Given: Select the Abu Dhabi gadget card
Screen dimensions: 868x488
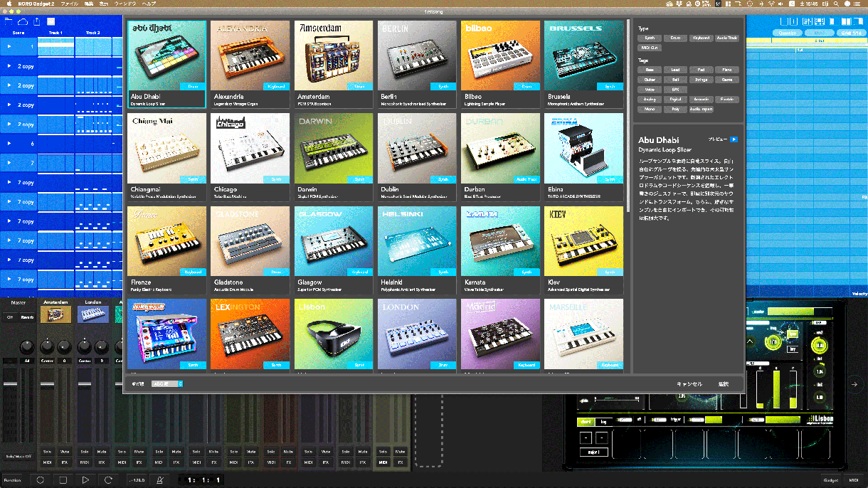Looking at the screenshot, I should coord(167,64).
